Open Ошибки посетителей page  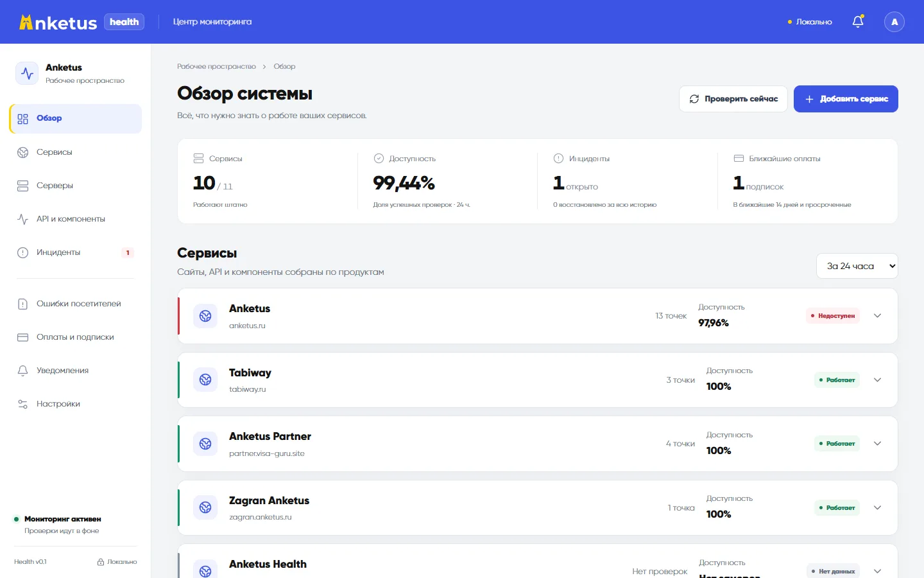click(76, 304)
